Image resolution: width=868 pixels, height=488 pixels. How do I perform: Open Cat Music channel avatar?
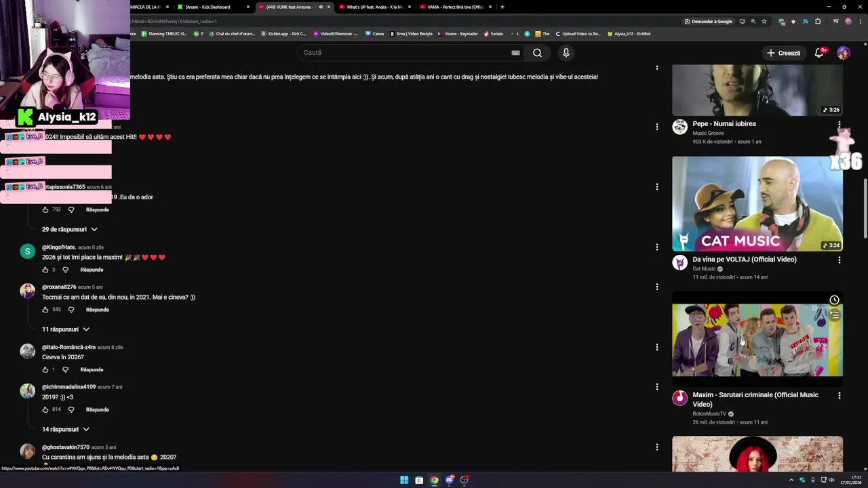pos(679,263)
